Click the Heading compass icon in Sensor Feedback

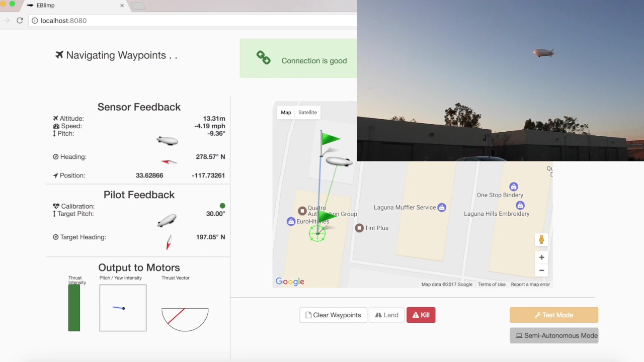click(56, 157)
